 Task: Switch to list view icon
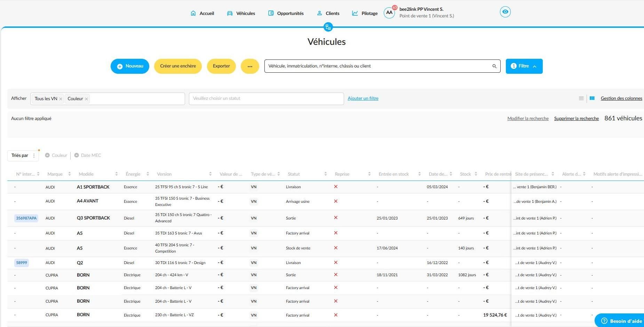pyautogui.click(x=581, y=98)
